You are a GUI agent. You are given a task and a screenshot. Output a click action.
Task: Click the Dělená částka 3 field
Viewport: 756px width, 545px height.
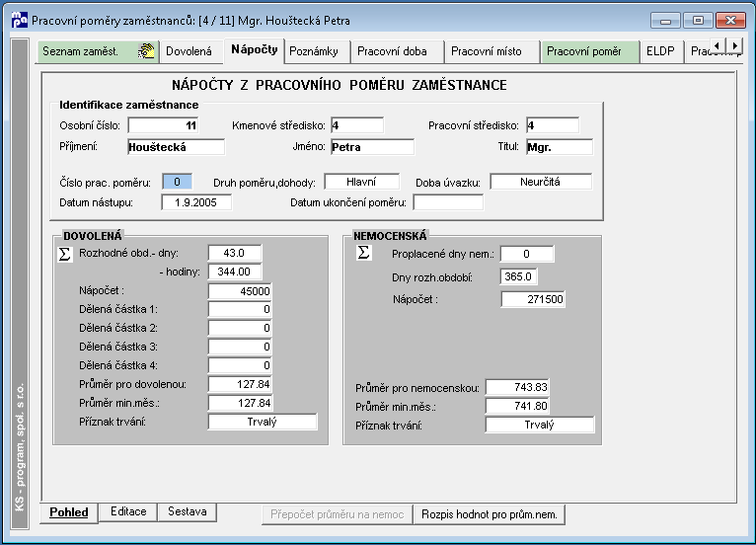(240, 347)
